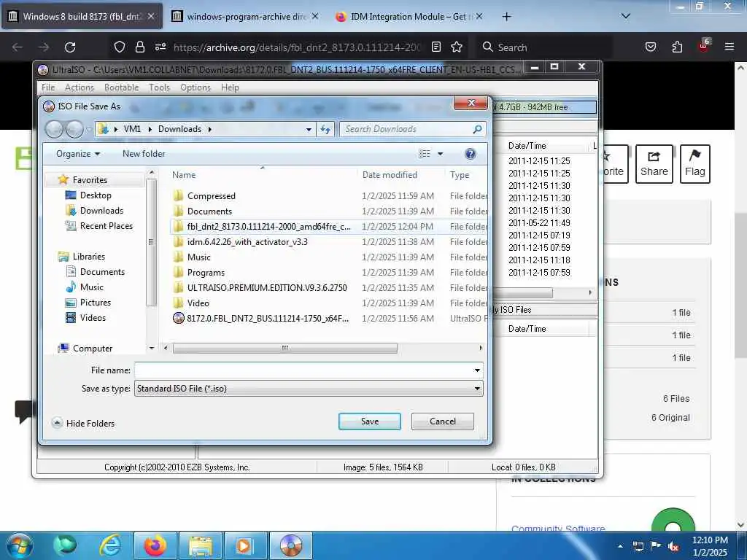Open the change view options dropdown arrow

(x=440, y=154)
